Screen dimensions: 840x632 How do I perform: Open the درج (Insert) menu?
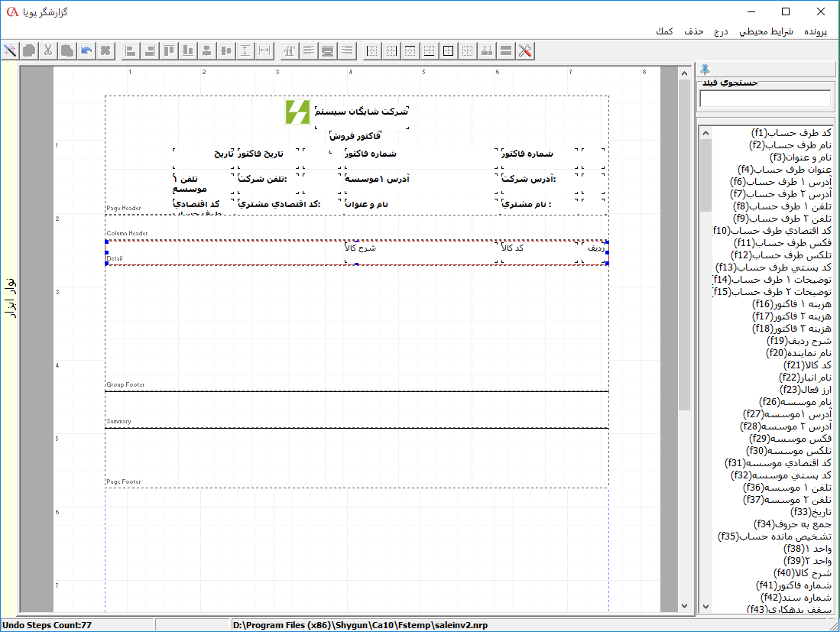pyautogui.click(x=721, y=31)
